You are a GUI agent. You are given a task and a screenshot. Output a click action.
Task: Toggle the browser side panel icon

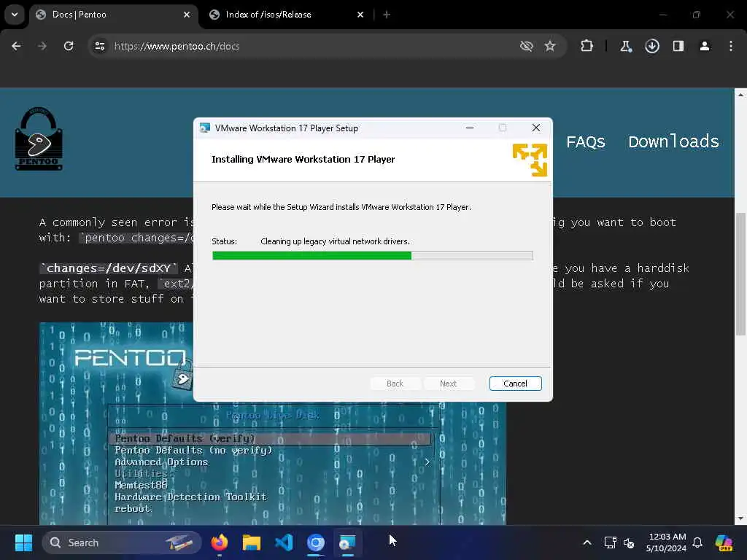pos(678,46)
